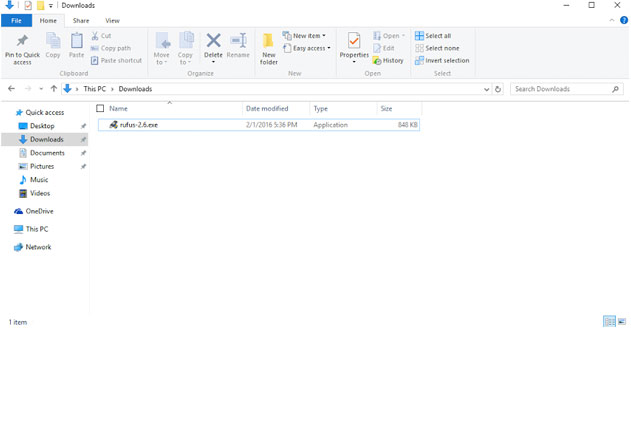Open OneDrive in navigation pane
The width and height of the screenshot is (631, 444).
[39, 211]
